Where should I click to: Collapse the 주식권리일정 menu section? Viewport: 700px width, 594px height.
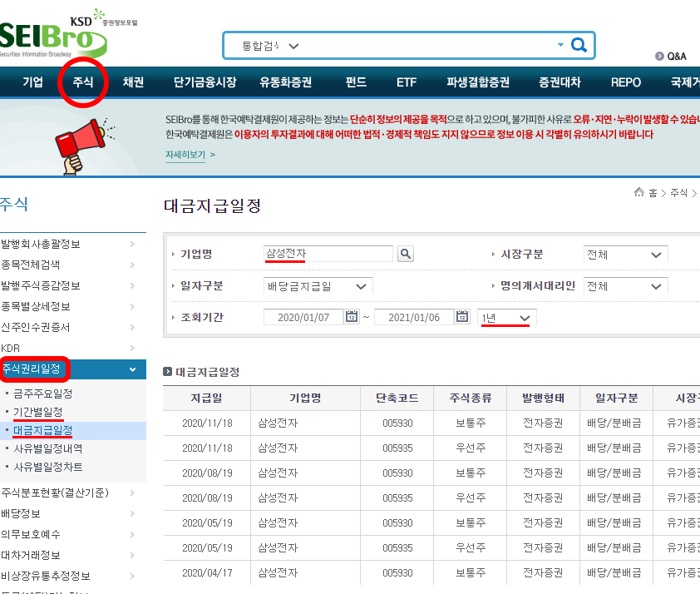pyautogui.click(x=132, y=369)
